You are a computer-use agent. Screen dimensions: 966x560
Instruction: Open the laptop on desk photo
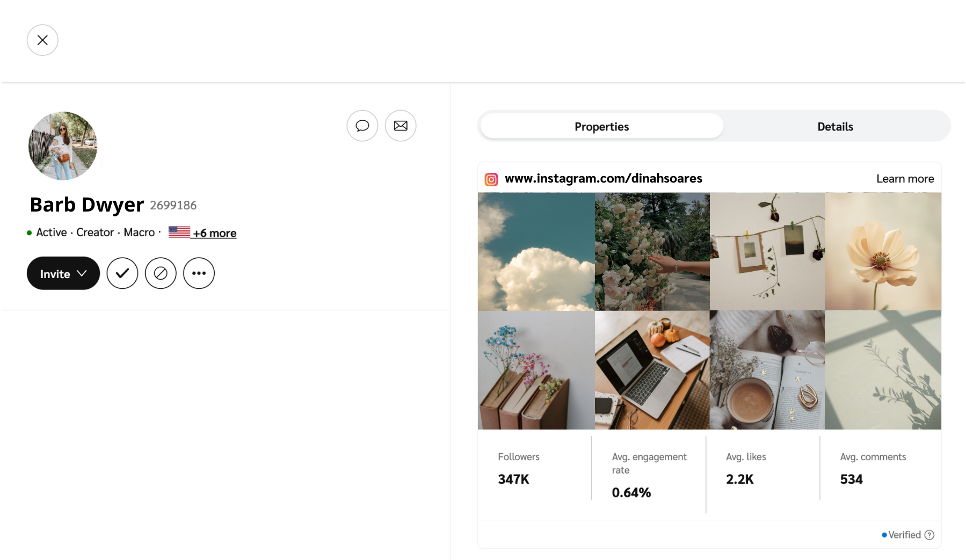pyautogui.click(x=652, y=370)
